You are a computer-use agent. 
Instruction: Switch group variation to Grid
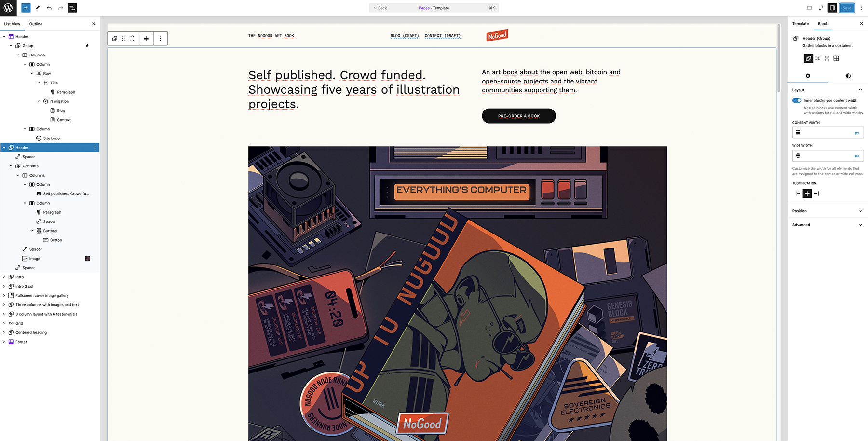tap(836, 58)
